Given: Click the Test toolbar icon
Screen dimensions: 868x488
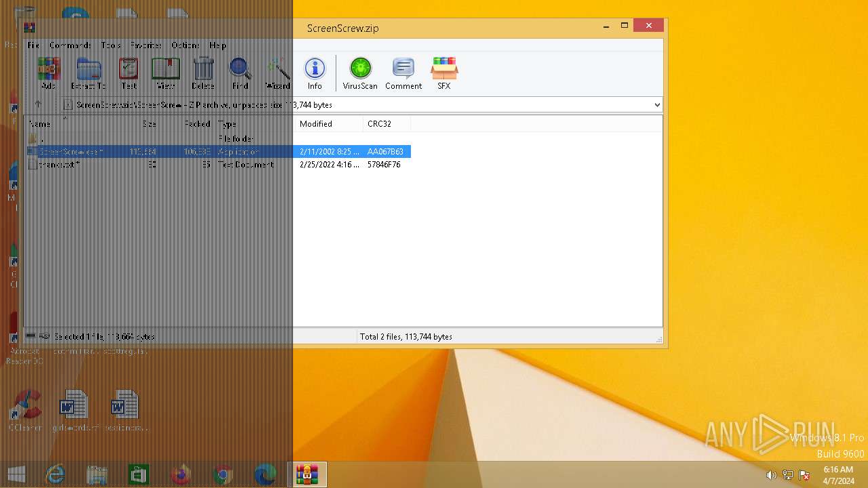Looking at the screenshot, I should coord(128,73).
